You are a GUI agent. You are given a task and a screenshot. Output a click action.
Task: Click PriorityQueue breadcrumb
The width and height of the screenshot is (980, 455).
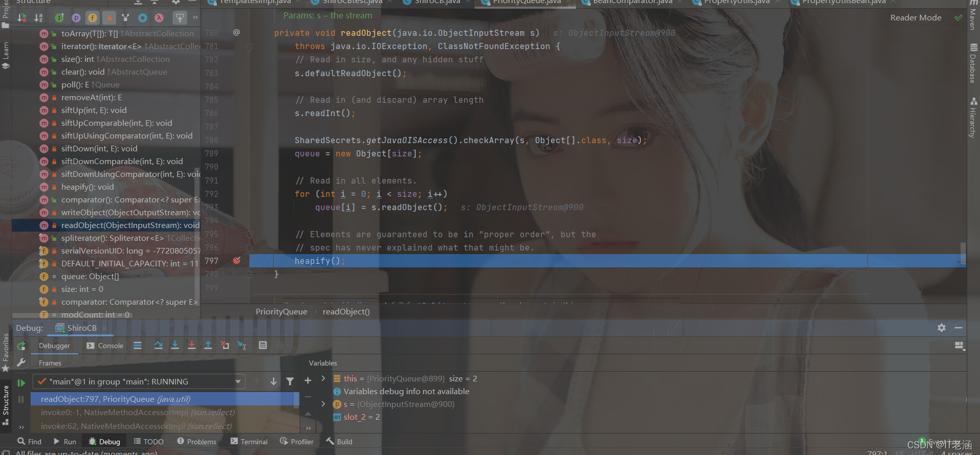(281, 312)
